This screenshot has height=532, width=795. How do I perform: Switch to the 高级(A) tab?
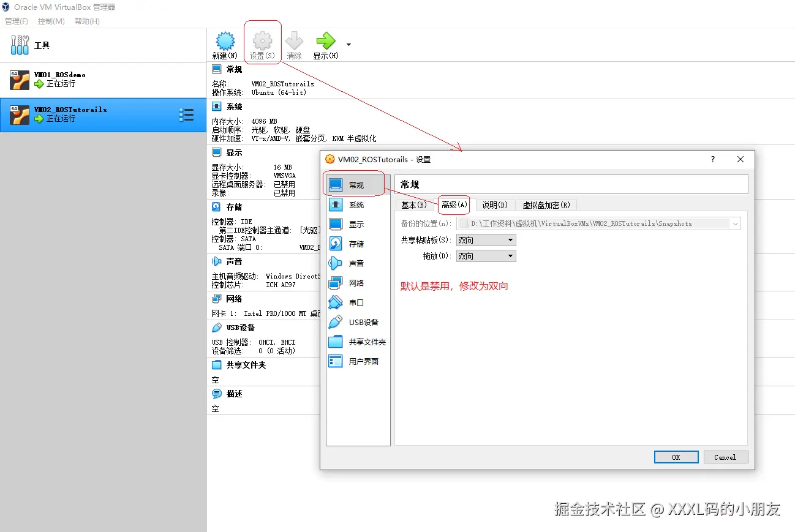point(454,204)
